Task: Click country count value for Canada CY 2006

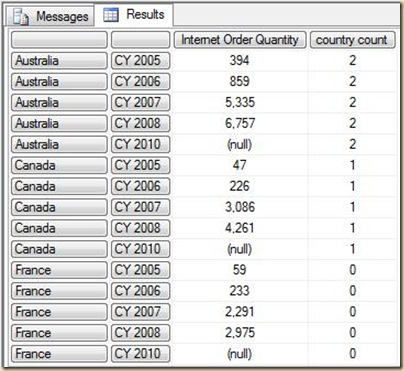Action: [352, 186]
